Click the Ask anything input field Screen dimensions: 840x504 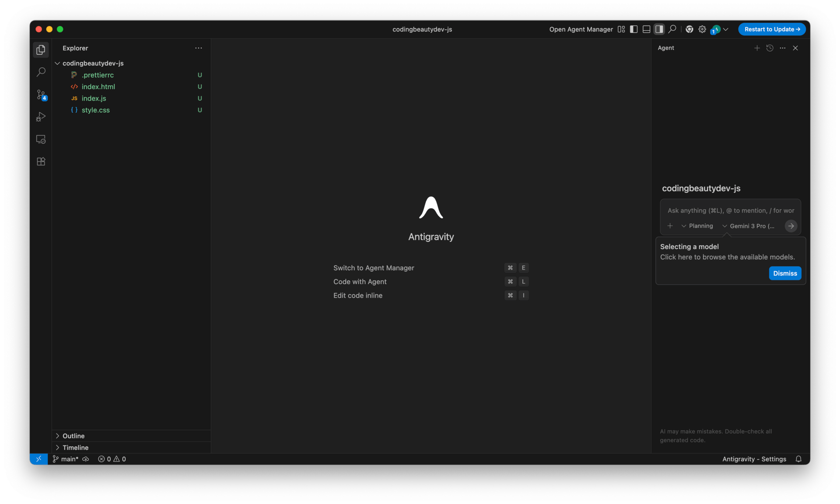tap(730, 211)
